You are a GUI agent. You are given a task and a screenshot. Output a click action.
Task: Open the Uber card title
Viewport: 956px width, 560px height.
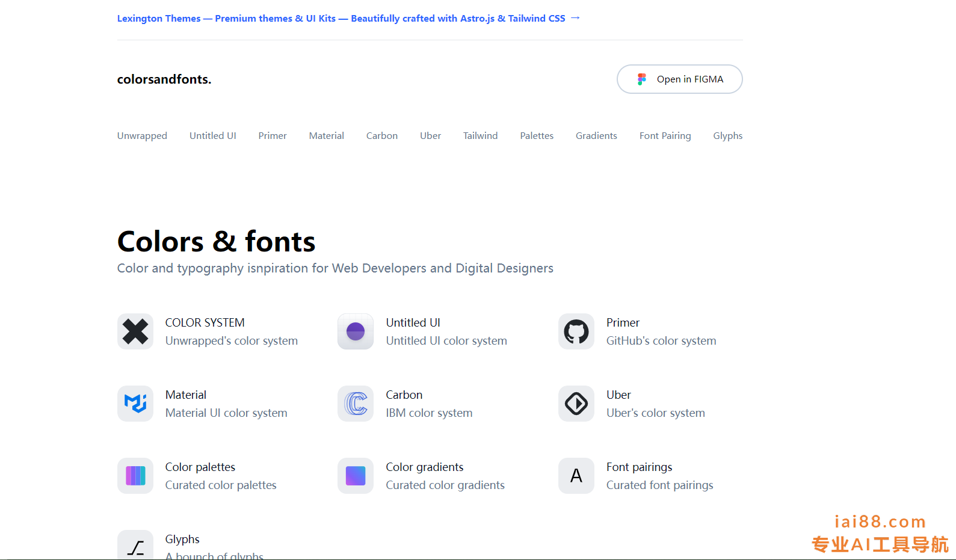coord(618,395)
